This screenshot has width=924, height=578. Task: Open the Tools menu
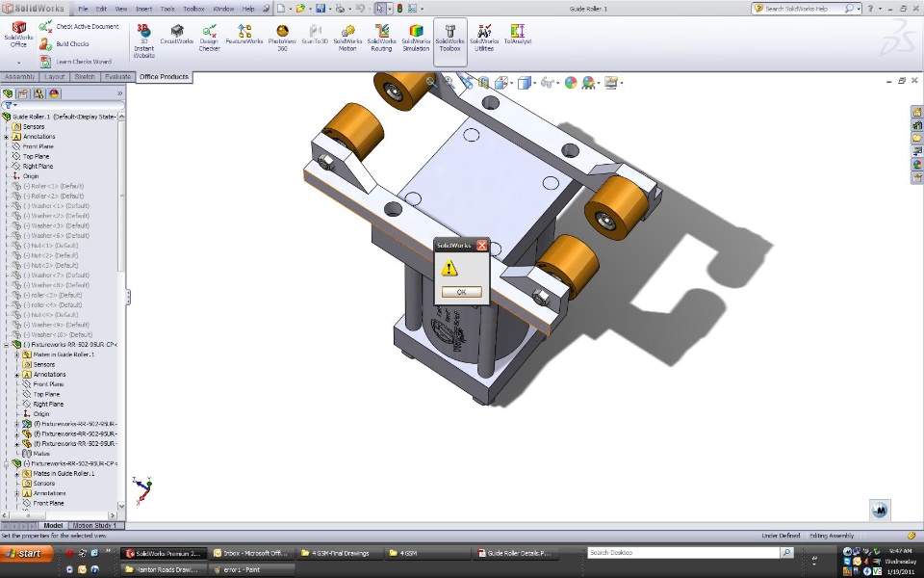click(x=167, y=9)
